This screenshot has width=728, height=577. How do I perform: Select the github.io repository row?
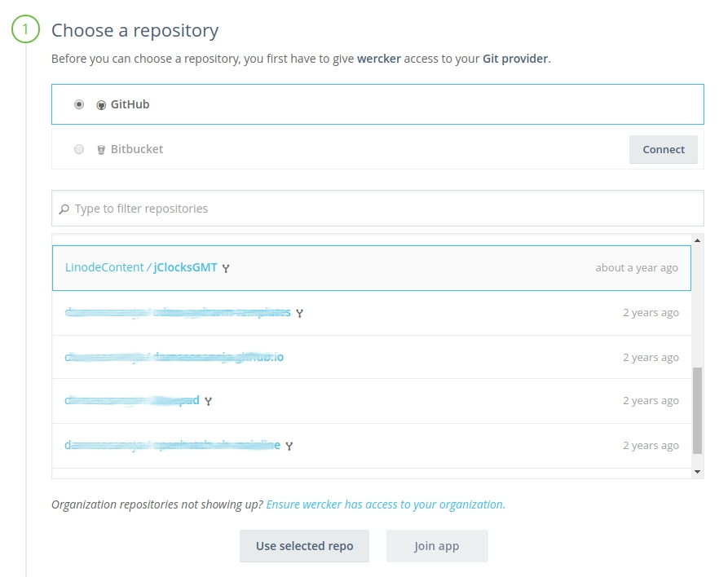[367, 356]
